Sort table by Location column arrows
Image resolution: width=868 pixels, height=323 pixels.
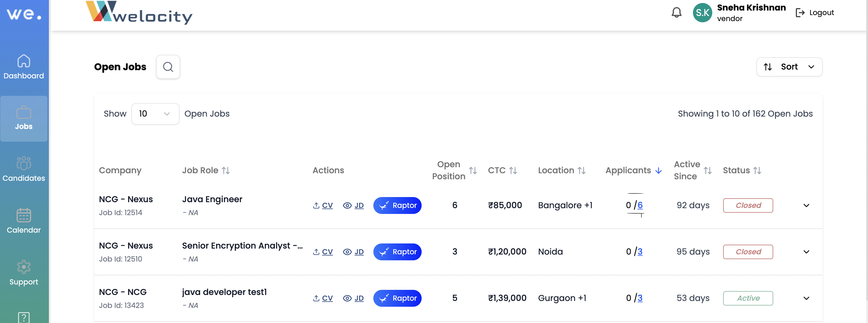(581, 171)
